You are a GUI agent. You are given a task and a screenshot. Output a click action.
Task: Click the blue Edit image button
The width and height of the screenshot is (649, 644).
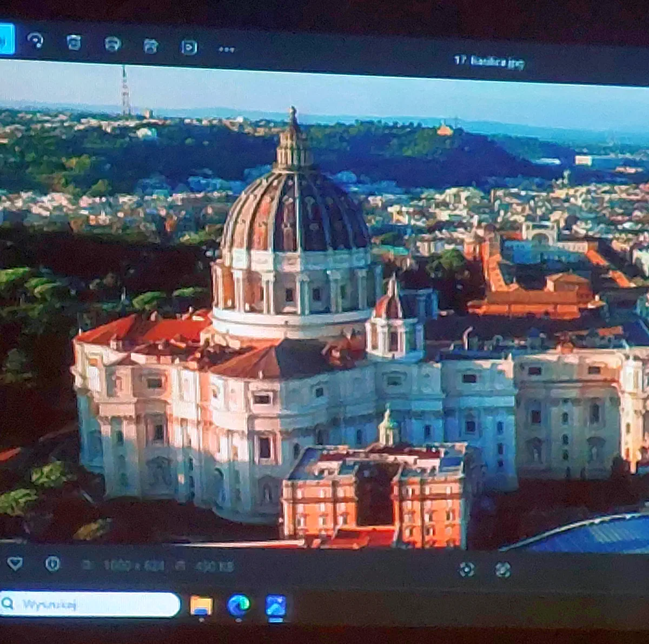pyautogui.click(x=5, y=39)
